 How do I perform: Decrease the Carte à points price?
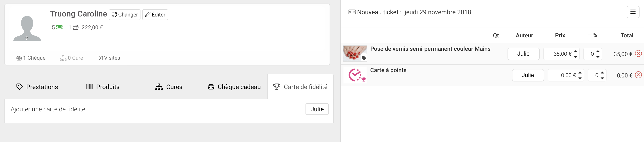[580, 78]
